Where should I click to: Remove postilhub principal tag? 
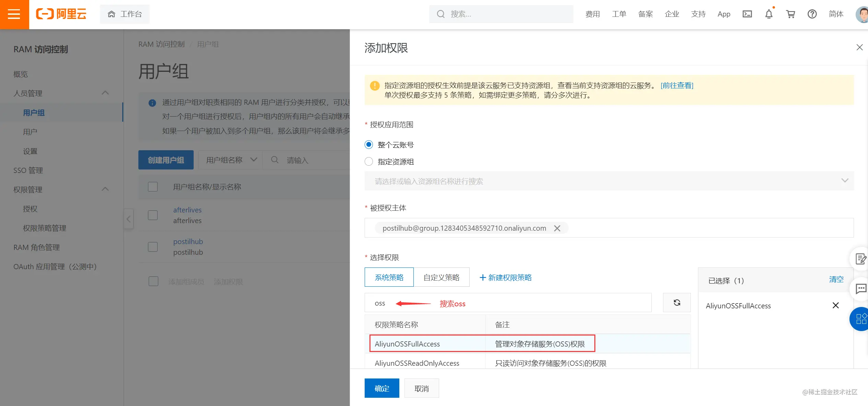(x=557, y=228)
